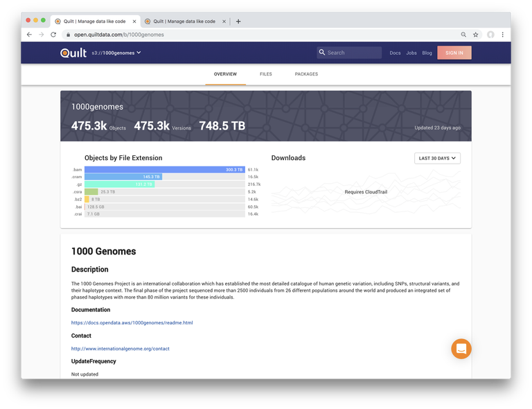Image resolution: width=532 pixels, height=409 pixels.
Task: Bookmark page with the star icon
Action: pos(476,35)
